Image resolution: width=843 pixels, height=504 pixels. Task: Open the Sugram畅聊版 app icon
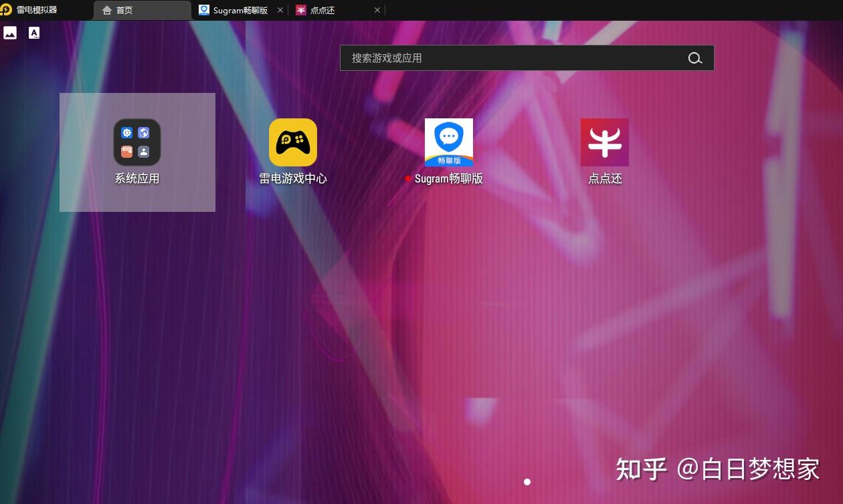pyautogui.click(x=449, y=142)
